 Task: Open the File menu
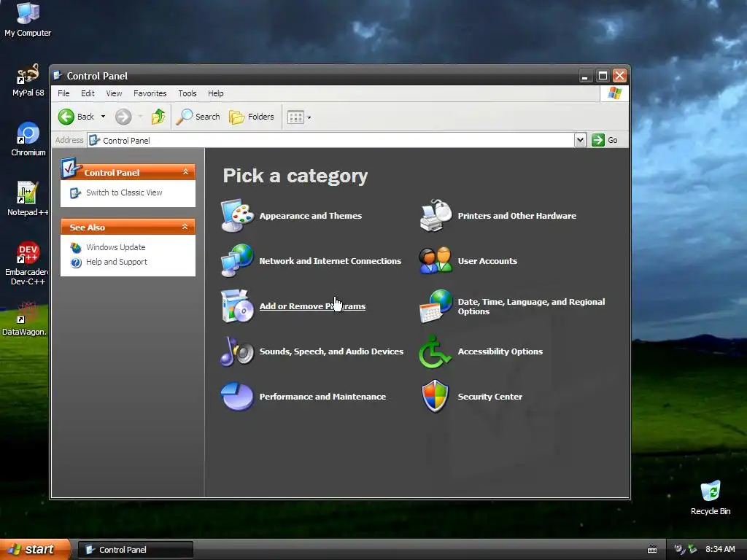pyautogui.click(x=63, y=93)
